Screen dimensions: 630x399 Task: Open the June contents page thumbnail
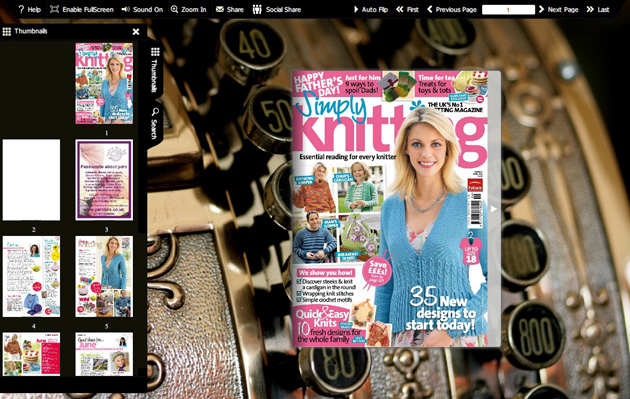click(x=31, y=354)
